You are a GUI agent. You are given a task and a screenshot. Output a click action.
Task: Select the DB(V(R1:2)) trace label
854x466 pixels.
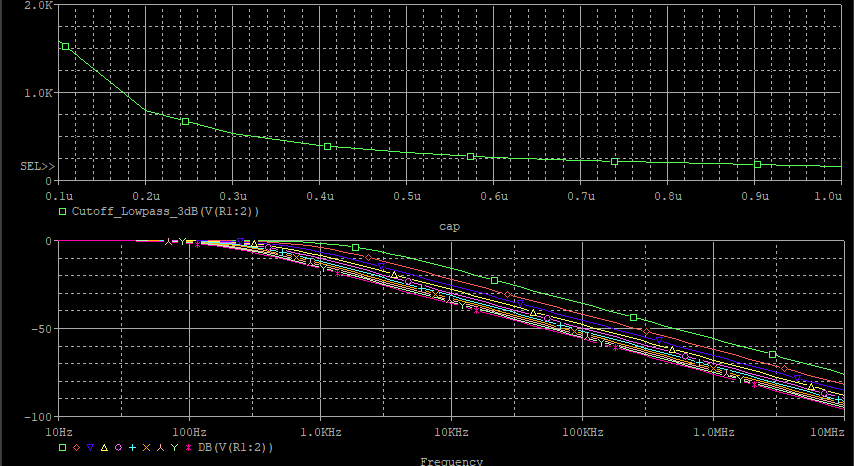pyautogui.click(x=236, y=448)
